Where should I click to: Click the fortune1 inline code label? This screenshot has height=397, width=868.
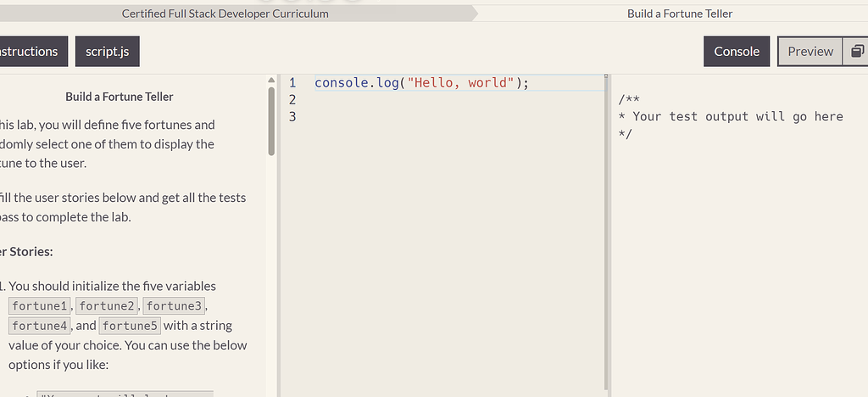(40, 306)
